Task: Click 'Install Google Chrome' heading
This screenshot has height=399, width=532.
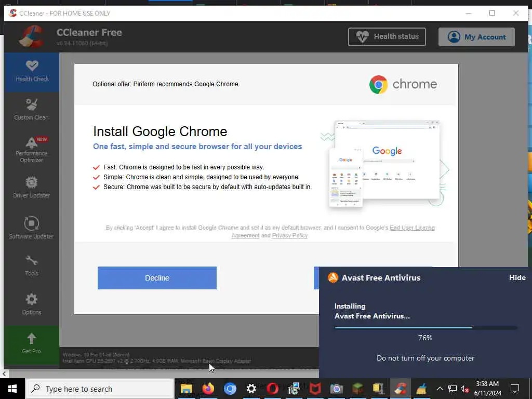Action: pyautogui.click(x=160, y=131)
